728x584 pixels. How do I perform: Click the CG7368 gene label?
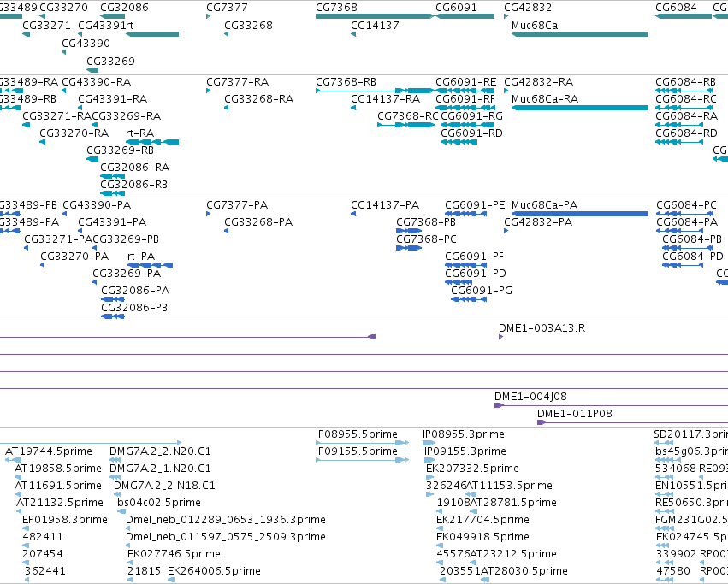click(x=336, y=8)
